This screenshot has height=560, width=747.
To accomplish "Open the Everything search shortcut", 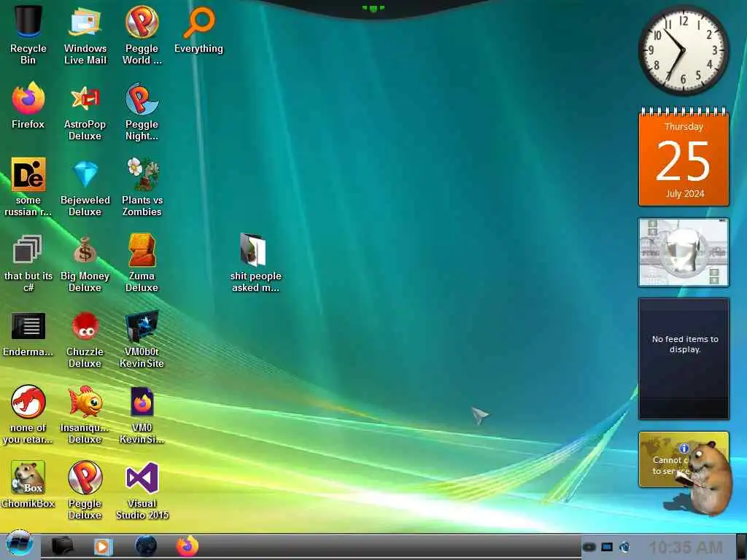I will 198,29.
